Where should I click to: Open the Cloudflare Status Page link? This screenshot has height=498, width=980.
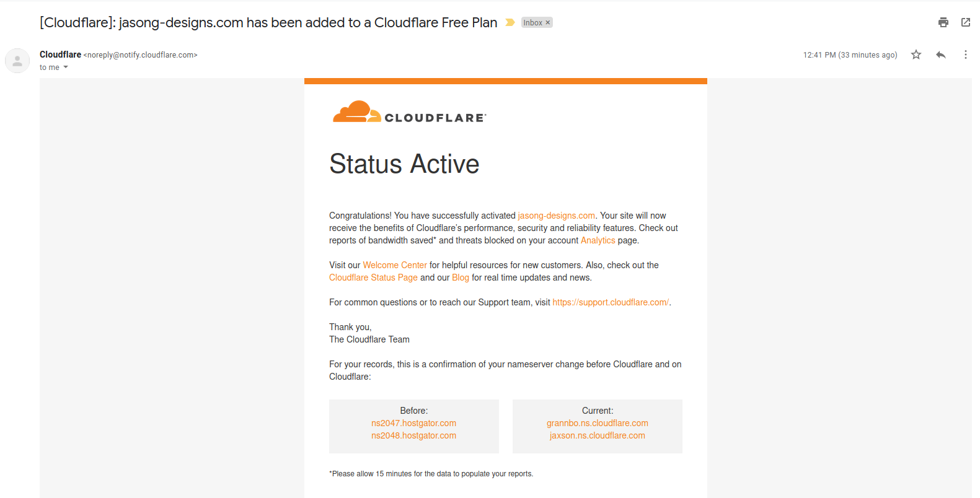373,277
